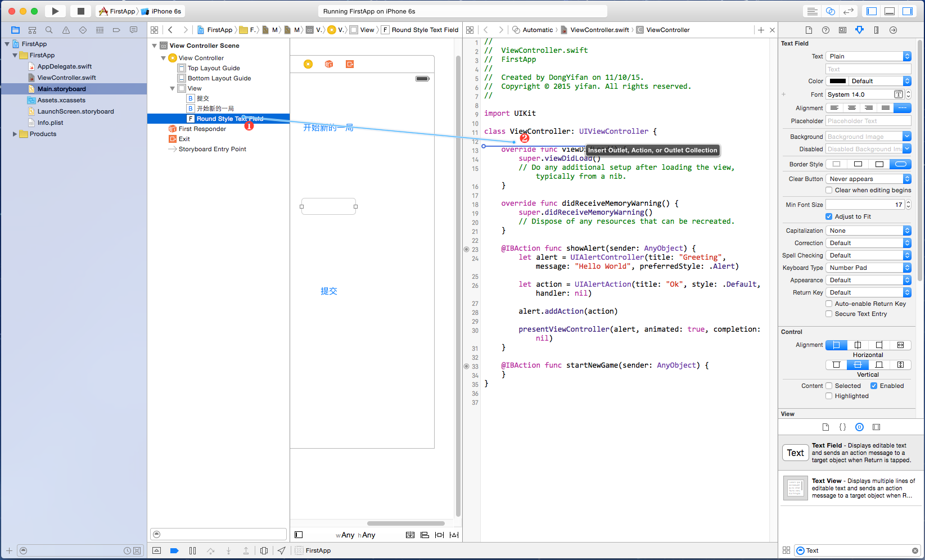Open the Connections inspector

pyautogui.click(x=893, y=30)
